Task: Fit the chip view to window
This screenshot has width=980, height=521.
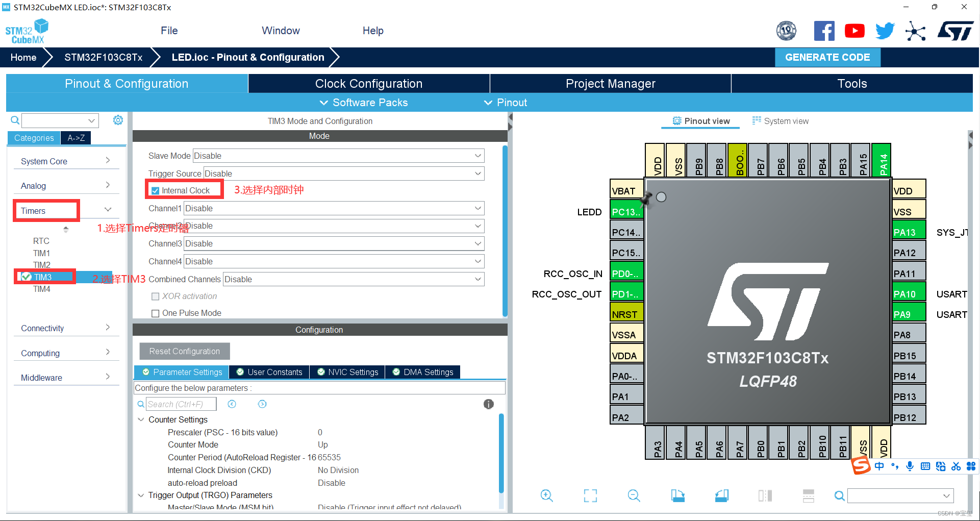Action: [590, 495]
